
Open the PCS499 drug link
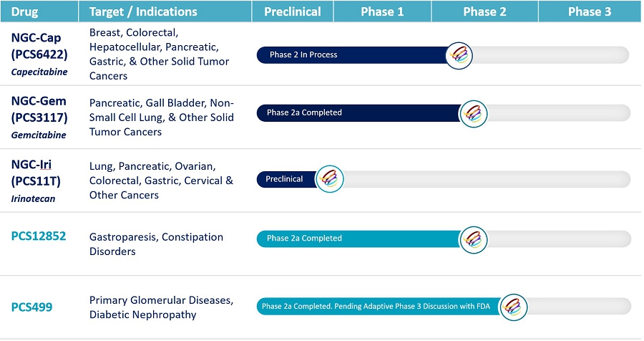click(31, 307)
